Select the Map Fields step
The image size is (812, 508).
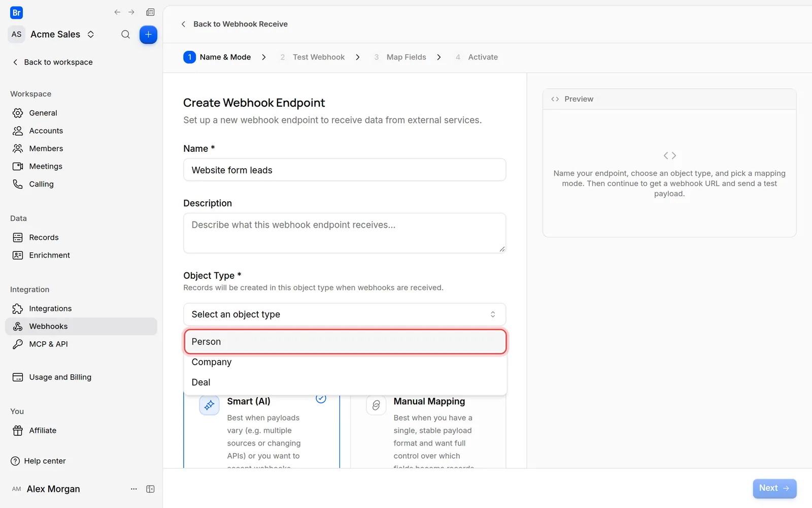pyautogui.click(x=400, y=57)
